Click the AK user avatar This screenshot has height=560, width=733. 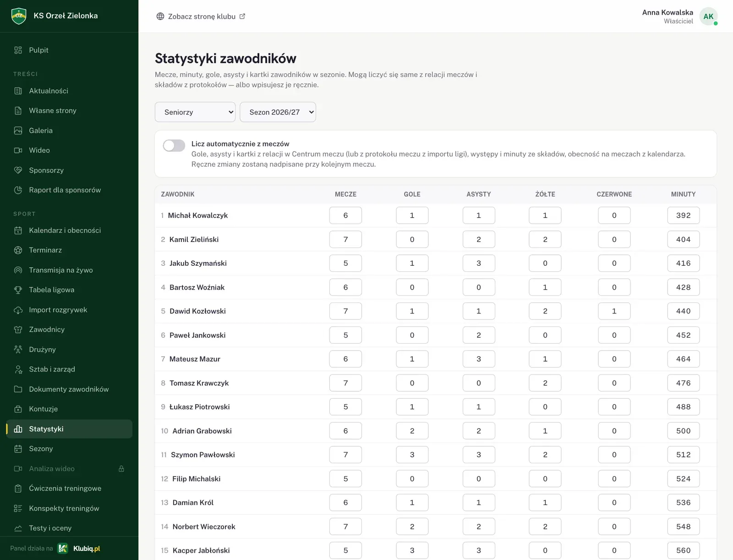pos(708,16)
